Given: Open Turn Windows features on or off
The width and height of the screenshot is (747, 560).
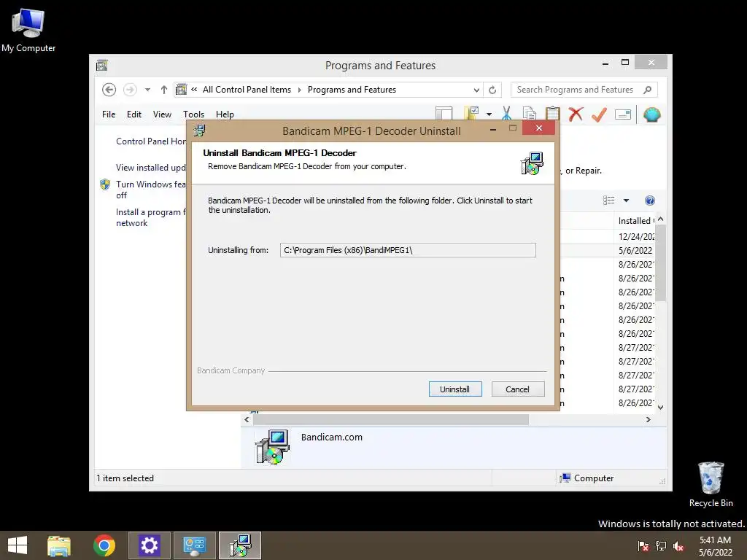Looking at the screenshot, I should (x=151, y=190).
